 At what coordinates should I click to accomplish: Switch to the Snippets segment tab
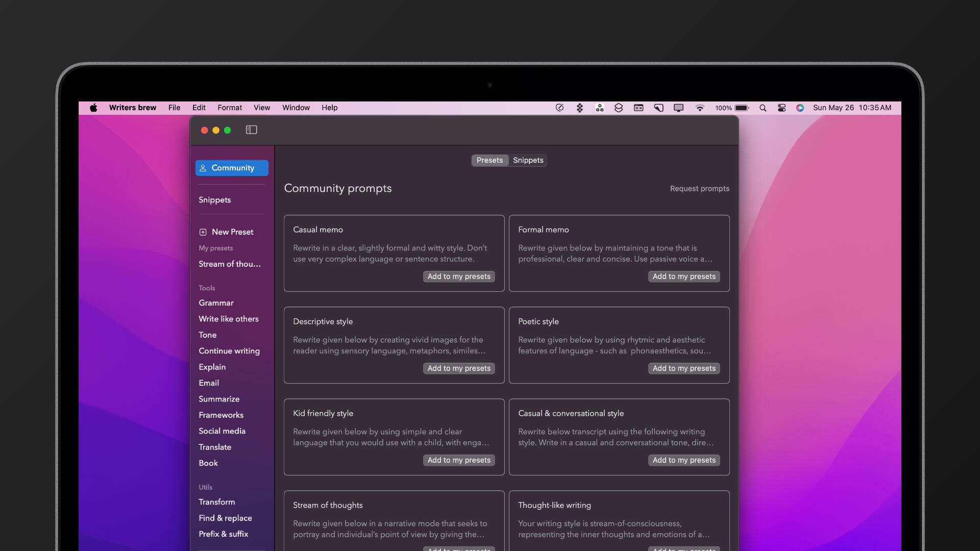click(528, 160)
